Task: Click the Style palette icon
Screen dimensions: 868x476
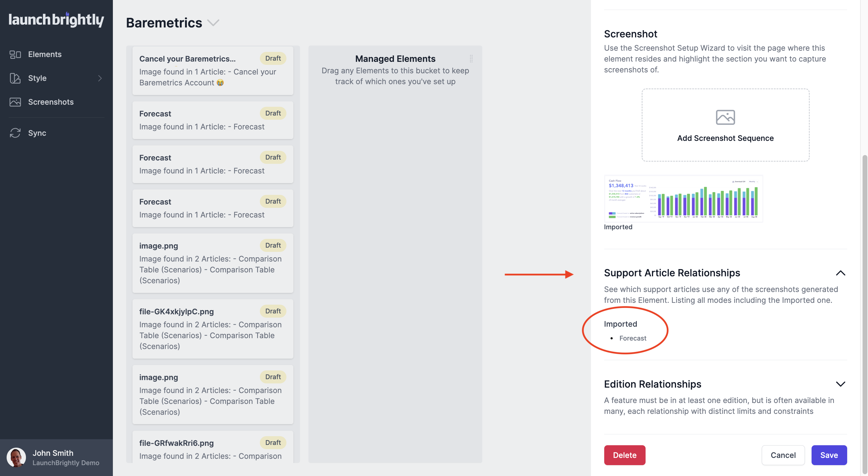Action: coord(15,78)
